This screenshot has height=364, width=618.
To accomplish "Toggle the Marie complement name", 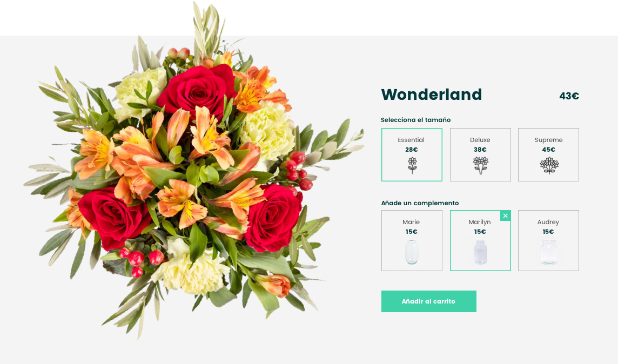I will [x=411, y=222].
